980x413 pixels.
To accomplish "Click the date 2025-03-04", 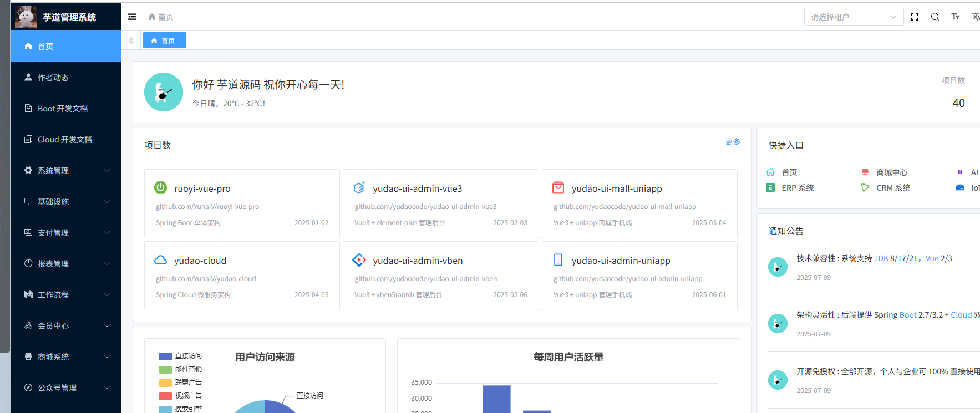I will point(709,223).
